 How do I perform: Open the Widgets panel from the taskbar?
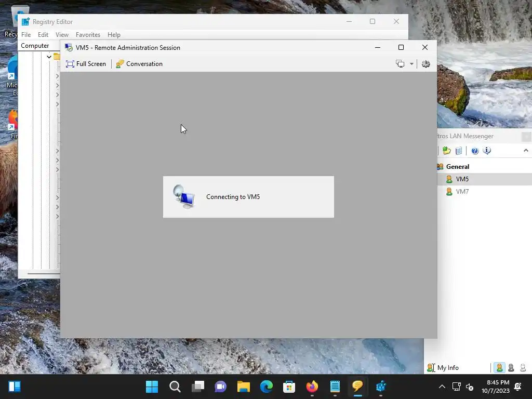click(x=15, y=387)
